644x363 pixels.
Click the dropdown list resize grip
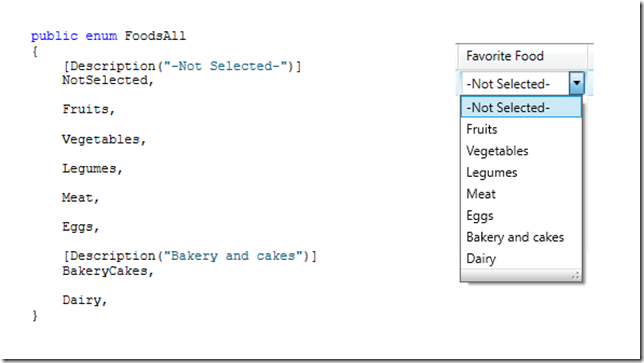click(576, 276)
